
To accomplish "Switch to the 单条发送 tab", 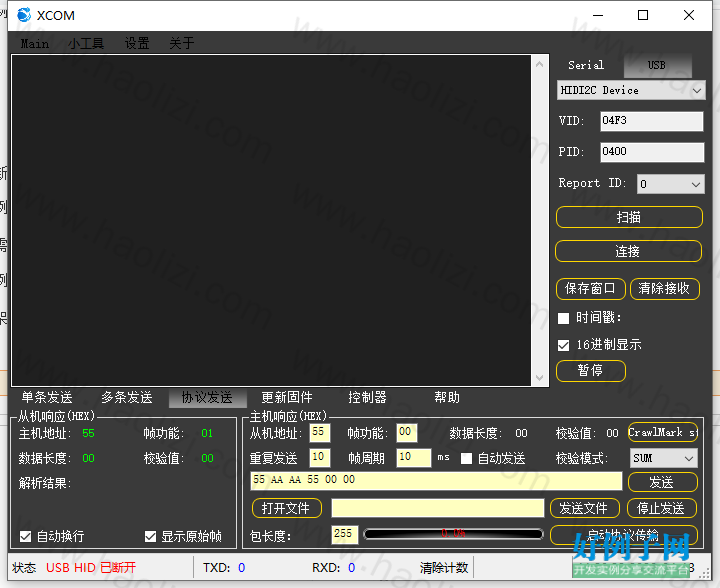I will [47, 398].
